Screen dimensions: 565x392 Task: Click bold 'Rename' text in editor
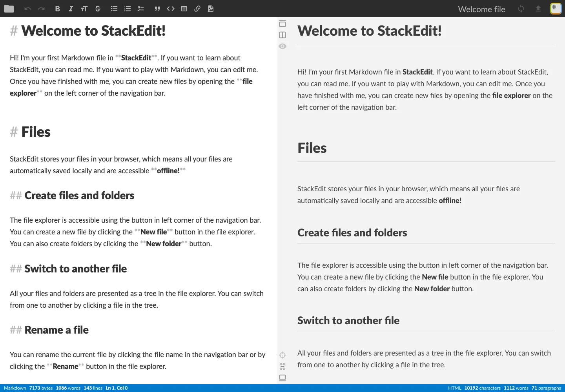[x=66, y=367]
